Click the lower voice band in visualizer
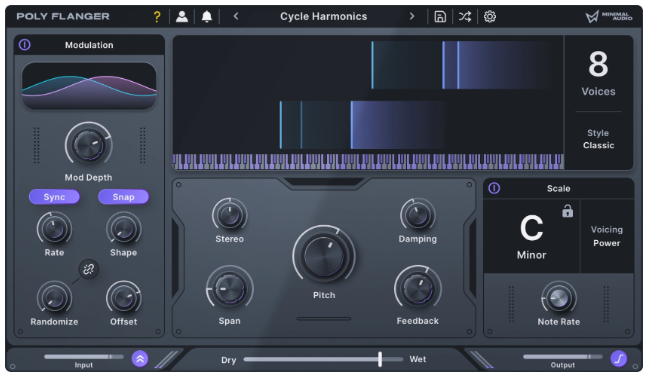The width and height of the screenshot is (648, 374). [362, 125]
